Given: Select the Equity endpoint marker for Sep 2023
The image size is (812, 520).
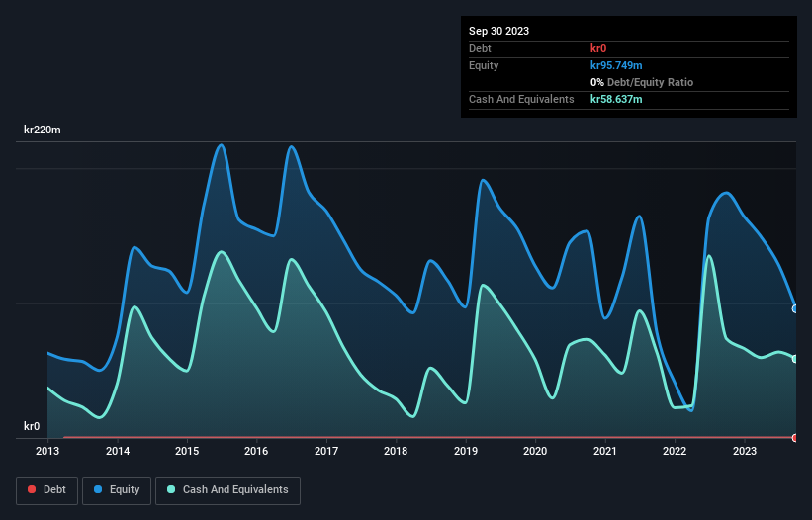Looking at the screenshot, I should [795, 308].
